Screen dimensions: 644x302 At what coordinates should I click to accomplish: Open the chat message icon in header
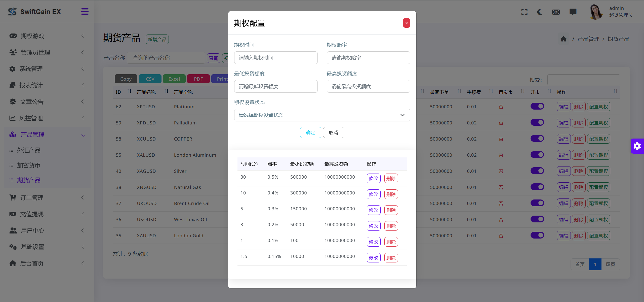(x=573, y=12)
